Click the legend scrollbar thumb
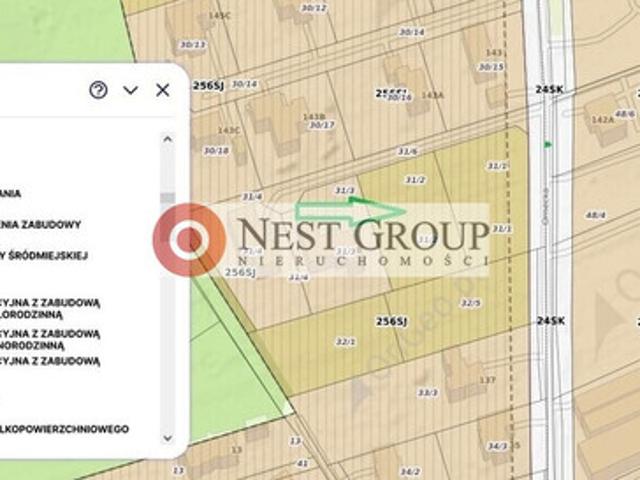 [x=167, y=198]
